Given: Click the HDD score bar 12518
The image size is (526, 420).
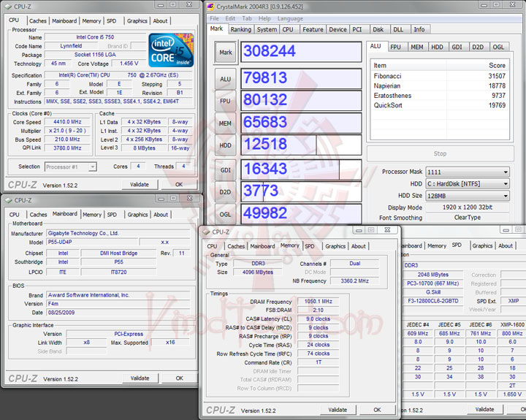Looking at the screenshot, I should coord(301,145).
